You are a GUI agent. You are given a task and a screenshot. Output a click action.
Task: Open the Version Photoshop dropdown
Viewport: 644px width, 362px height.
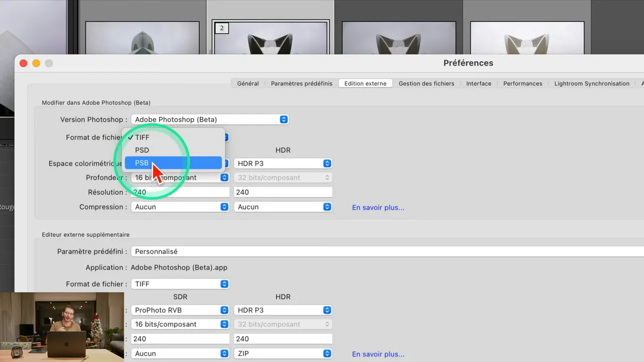209,119
